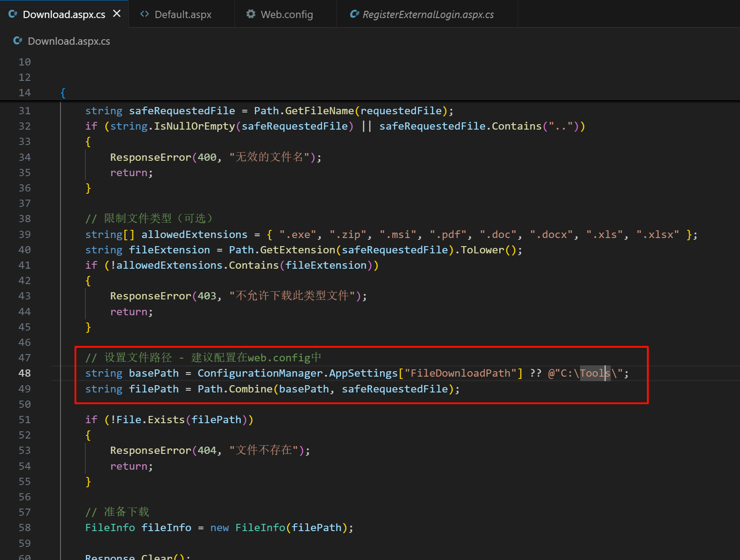Viewport: 740px width, 560px height.
Task: Click the File.Exists check on line 51
Action: tap(148, 420)
